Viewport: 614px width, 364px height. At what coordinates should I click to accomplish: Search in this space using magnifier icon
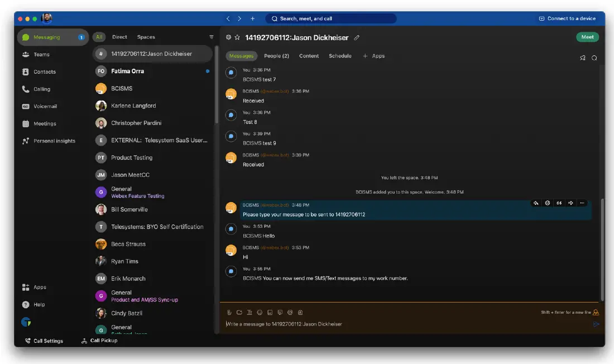click(x=594, y=58)
